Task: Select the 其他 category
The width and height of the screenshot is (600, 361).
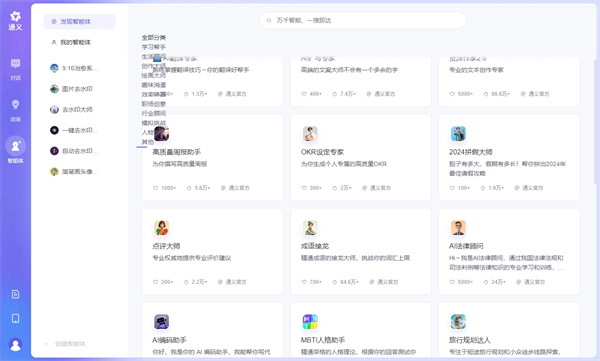Action: pos(148,142)
